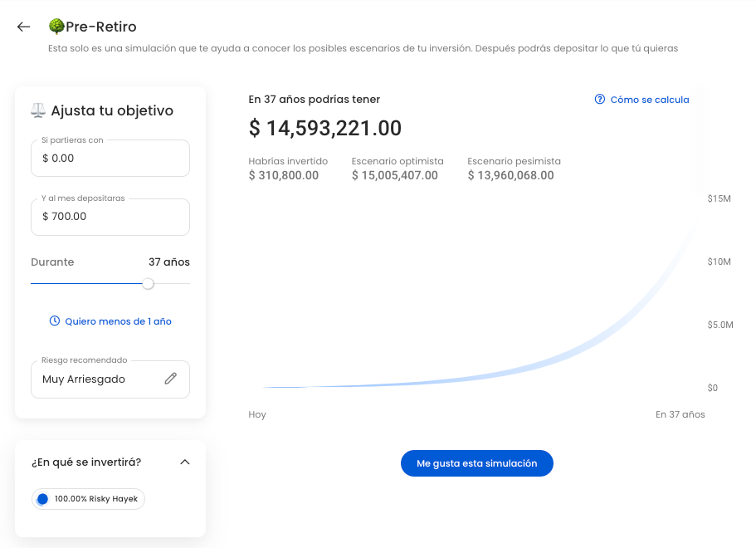Confirm with 'Me gusta esta simulación'
The image size is (756, 548).
point(477,463)
